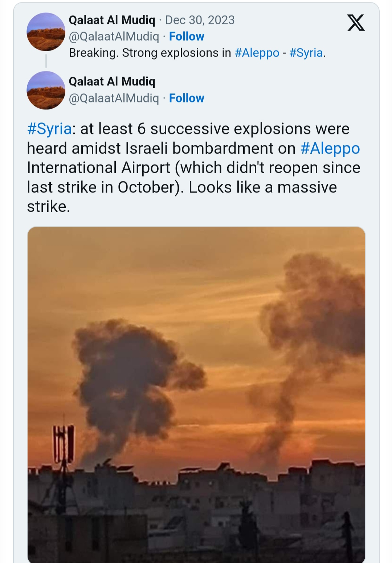
Task: Click the 'Breaking. Strong explosions in' text
Action: 150,53
